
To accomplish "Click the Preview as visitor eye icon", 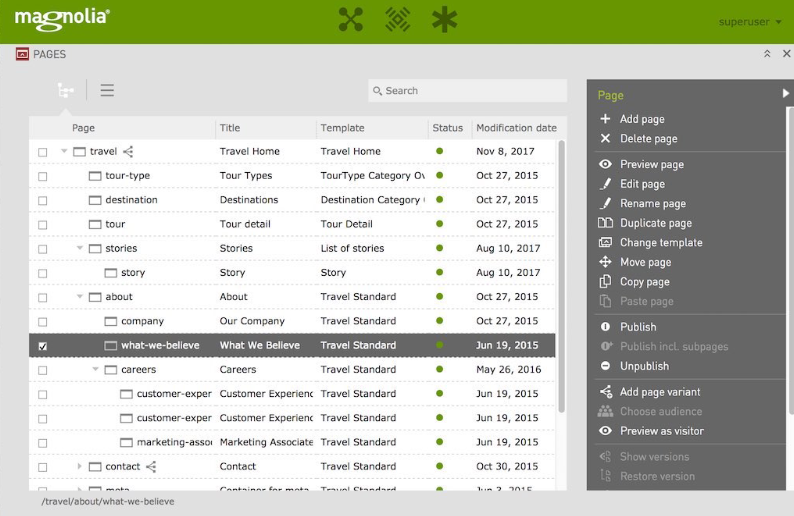I will point(605,431).
